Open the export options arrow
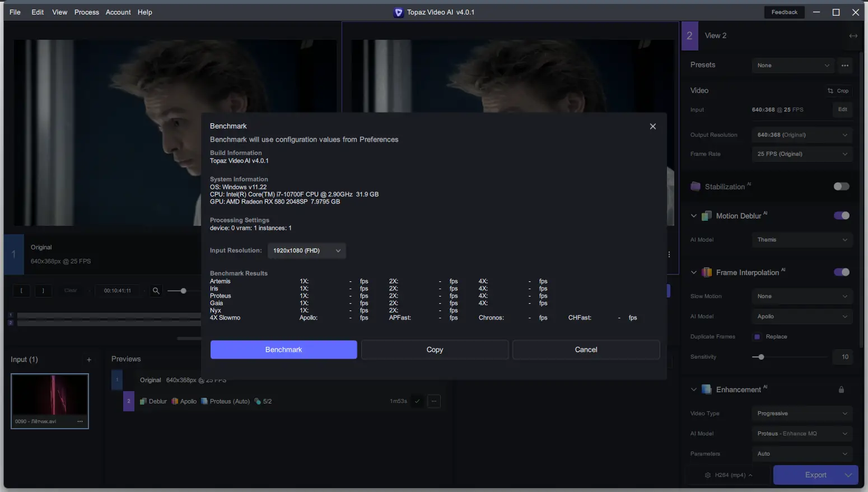The height and width of the screenshot is (492, 868). [848, 475]
